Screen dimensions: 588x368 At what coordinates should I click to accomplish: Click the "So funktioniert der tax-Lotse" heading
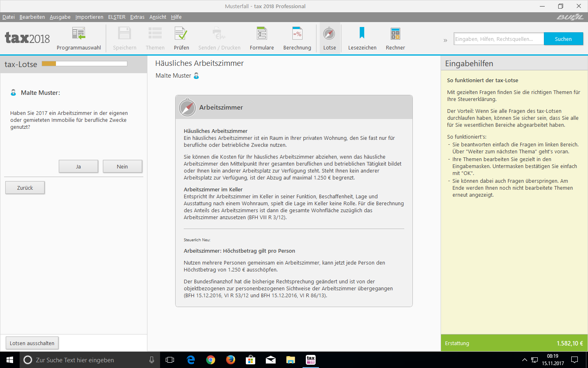coord(483,81)
